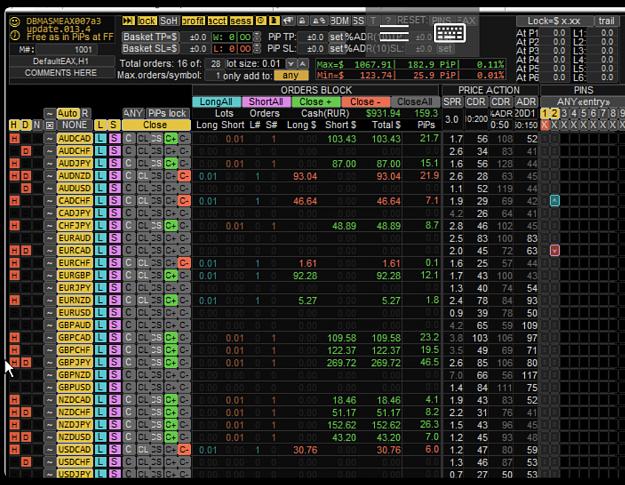The height and width of the screenshot is (485, 625).
Task: Click the L icon for USDCHF
Action: point(100,462)
